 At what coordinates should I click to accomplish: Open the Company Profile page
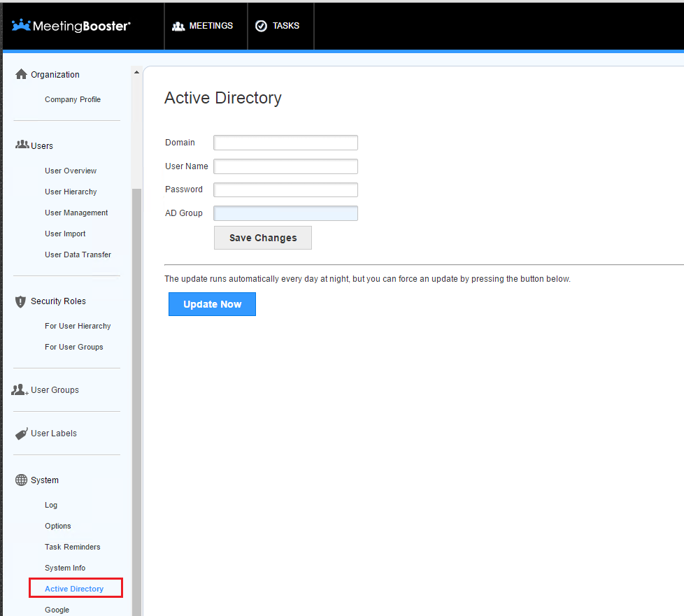point(72,99)
